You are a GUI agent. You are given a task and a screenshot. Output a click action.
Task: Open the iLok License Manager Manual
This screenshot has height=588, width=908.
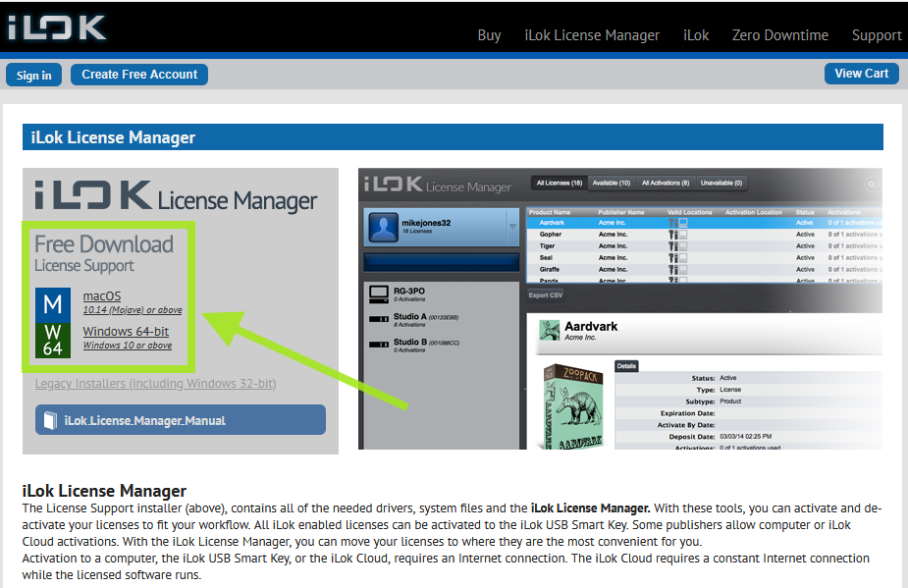180,420
